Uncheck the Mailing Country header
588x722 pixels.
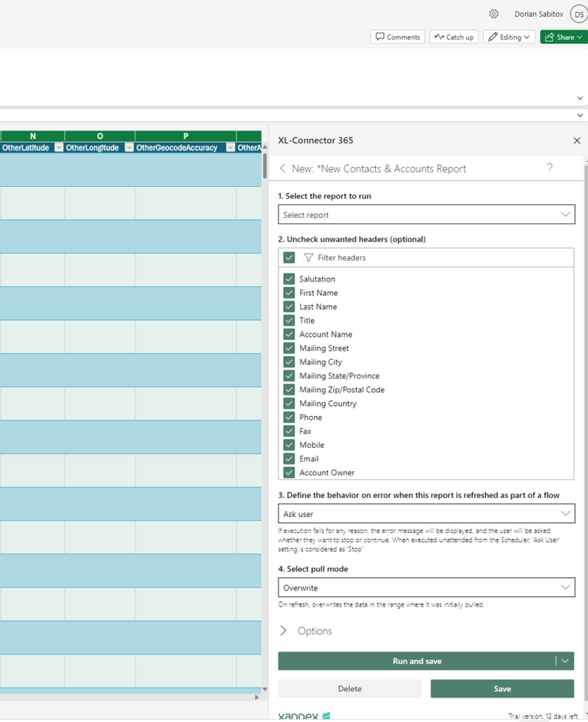click(x=289, y=404)
